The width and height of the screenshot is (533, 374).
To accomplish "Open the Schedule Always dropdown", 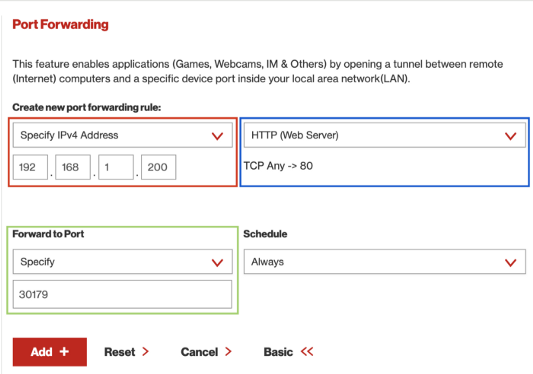I will [385, 262].
